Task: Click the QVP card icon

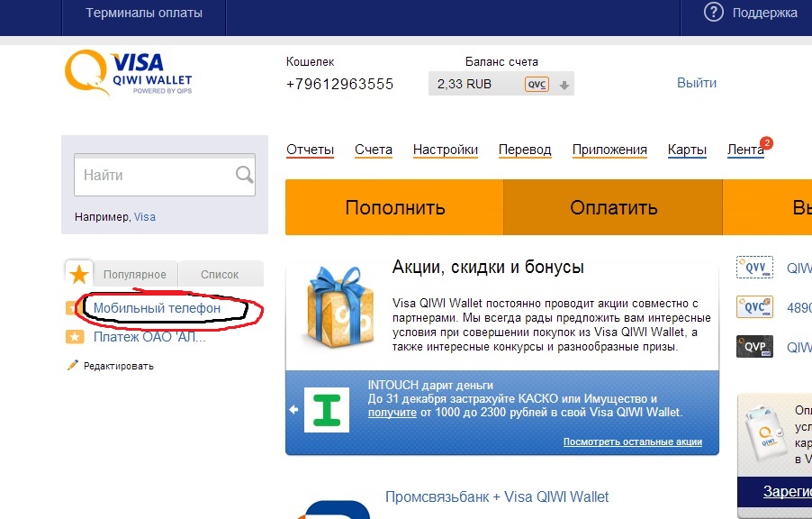Action: pyautogui.click(x=754, y=346)
